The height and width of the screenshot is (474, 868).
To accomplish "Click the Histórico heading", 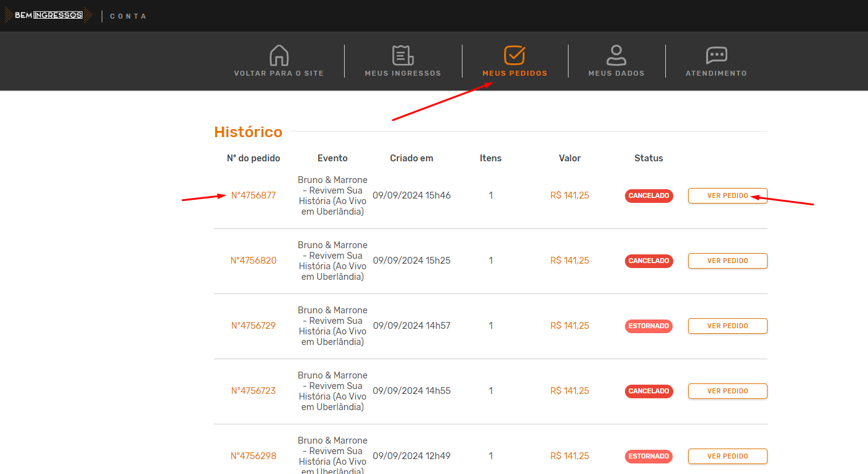I will (x=248, y=132).
